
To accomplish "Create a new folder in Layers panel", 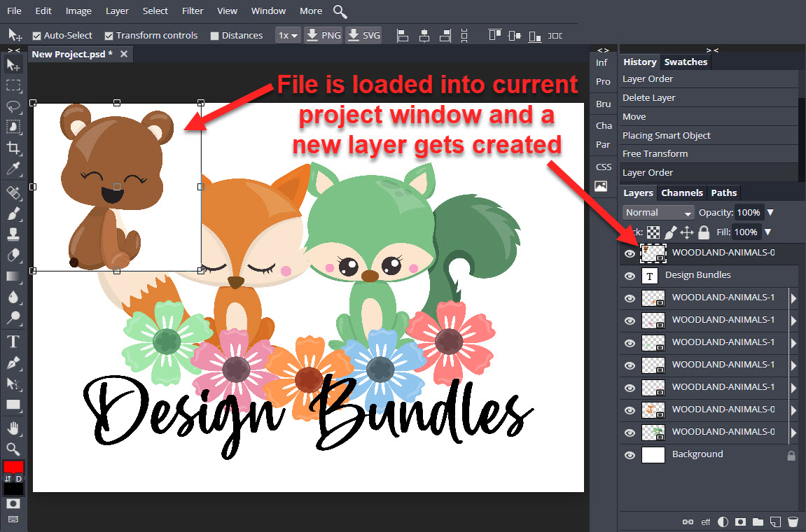I will click(x=758, y=521).
